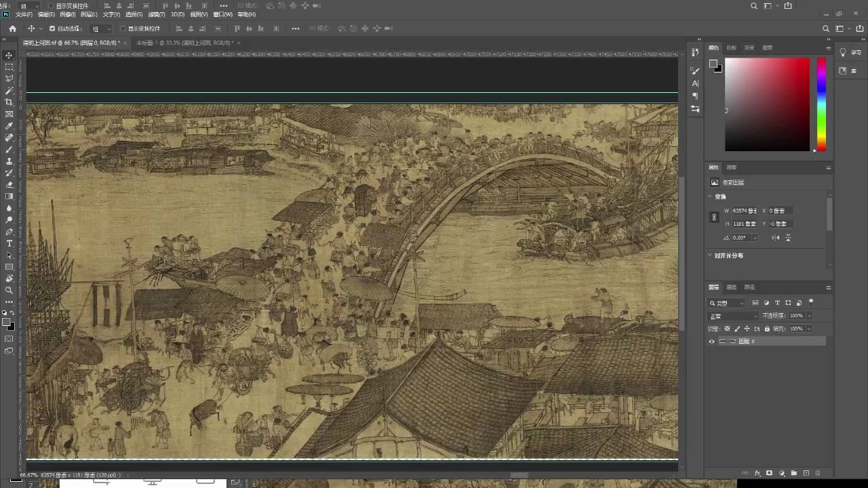Open the Paragraph panel icon
The width and height of the screenshot is (868, 488).
[x=695, y=96]
